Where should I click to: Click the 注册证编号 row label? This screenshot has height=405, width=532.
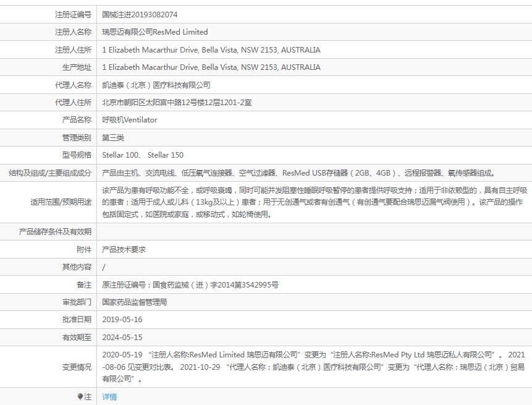74,15
